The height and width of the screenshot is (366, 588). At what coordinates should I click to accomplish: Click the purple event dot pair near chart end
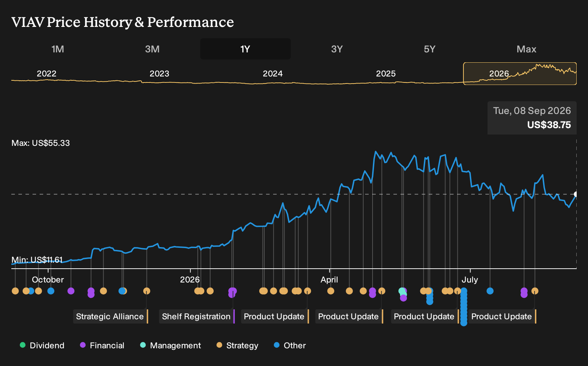(x=524, y=293)
